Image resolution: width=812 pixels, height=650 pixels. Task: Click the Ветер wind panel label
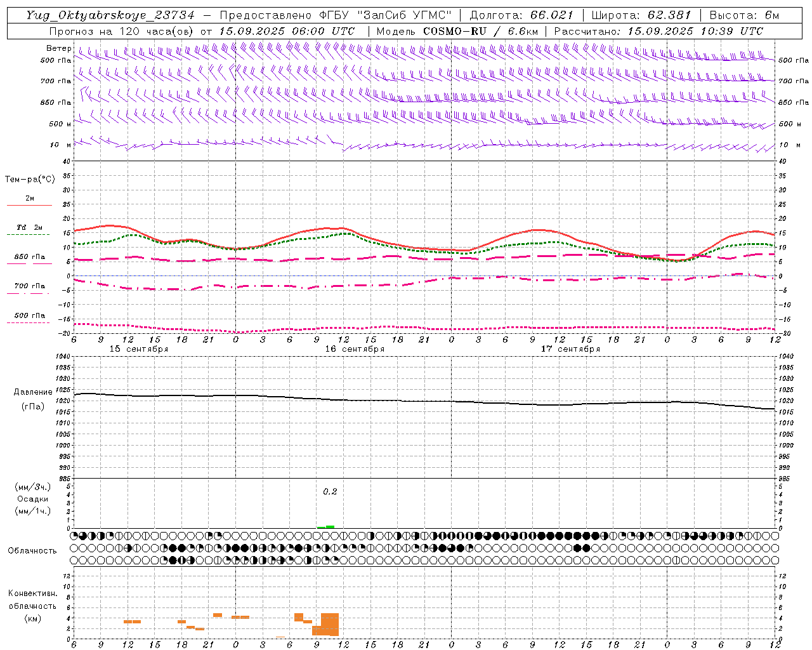(59, 48)
